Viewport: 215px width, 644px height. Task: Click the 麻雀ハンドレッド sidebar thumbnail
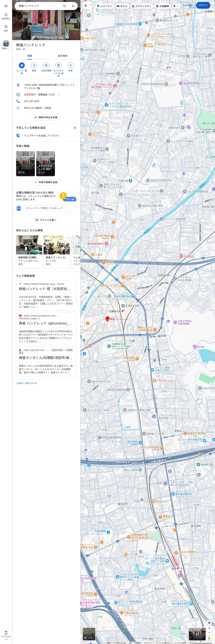click(6, 43)
